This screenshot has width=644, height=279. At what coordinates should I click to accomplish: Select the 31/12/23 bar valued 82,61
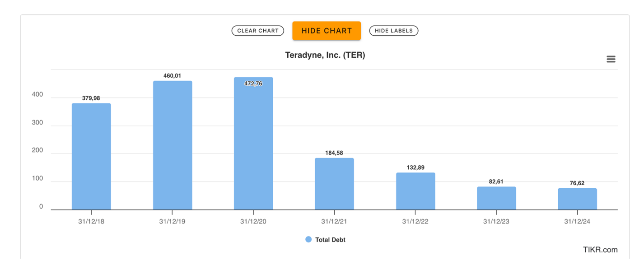click(496, 198)
